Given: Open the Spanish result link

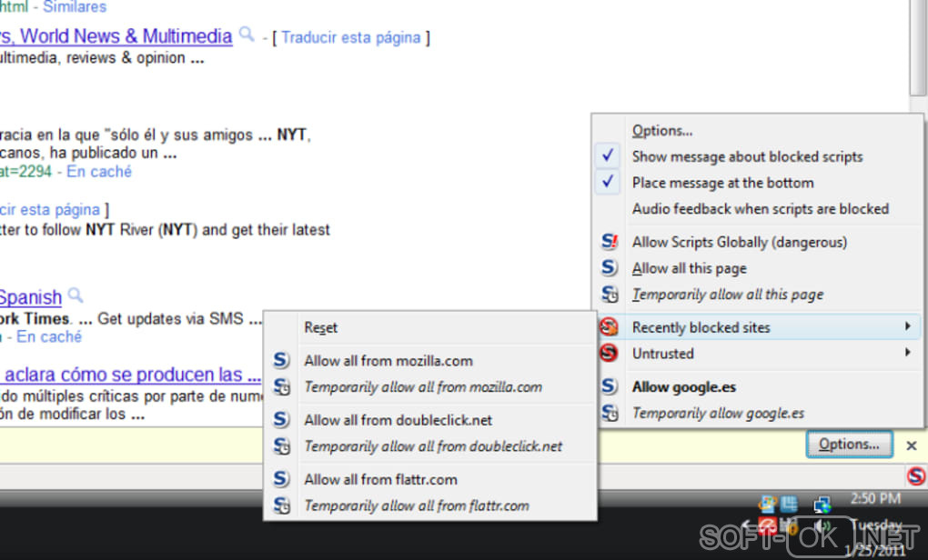Looking at the screenshot, I should coord(31,297).
